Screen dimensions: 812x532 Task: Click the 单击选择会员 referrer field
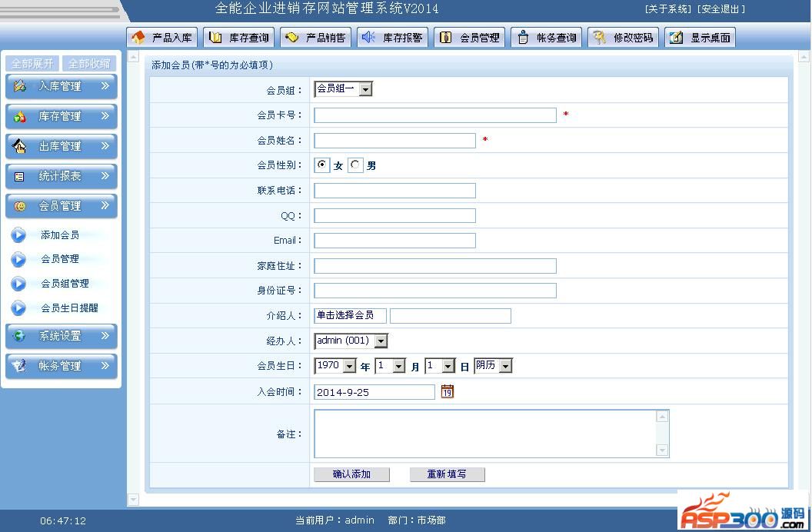pos(350,315)
